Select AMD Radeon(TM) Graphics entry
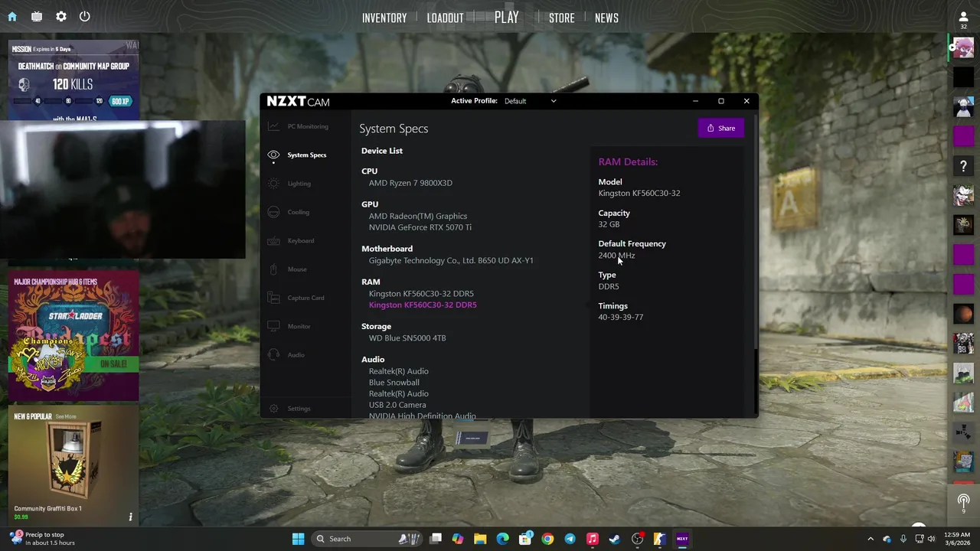Image resolution: width=980 pixels, height=551 pixels. [418, 216]
